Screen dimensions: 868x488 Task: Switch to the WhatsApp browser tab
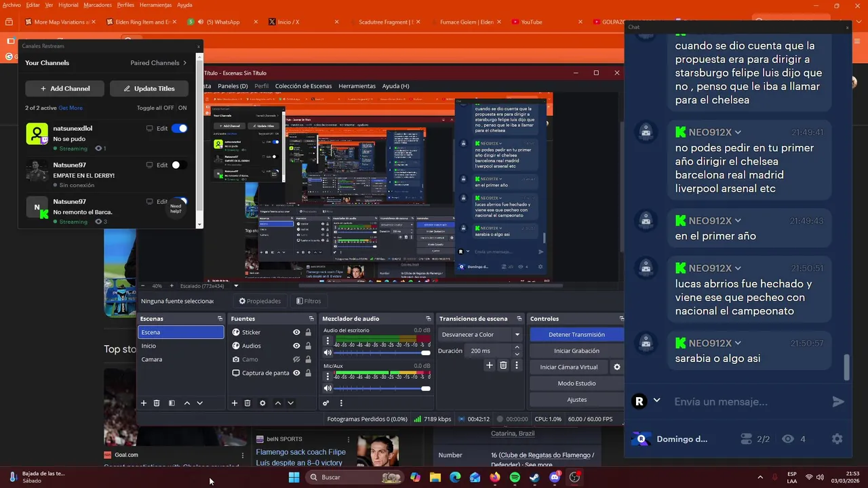click(223, 22)
